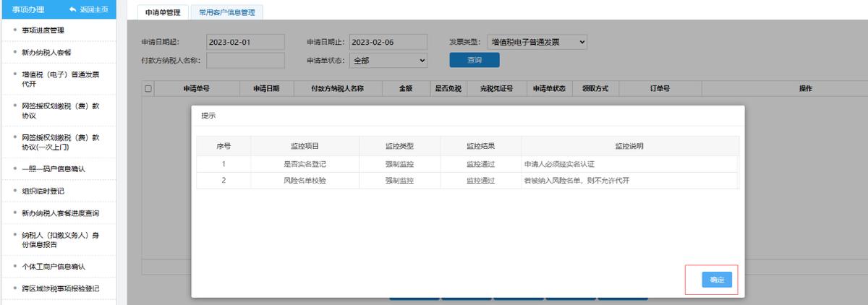
Task: Switch to 申请单管理 tab
Action: point(162,12)
